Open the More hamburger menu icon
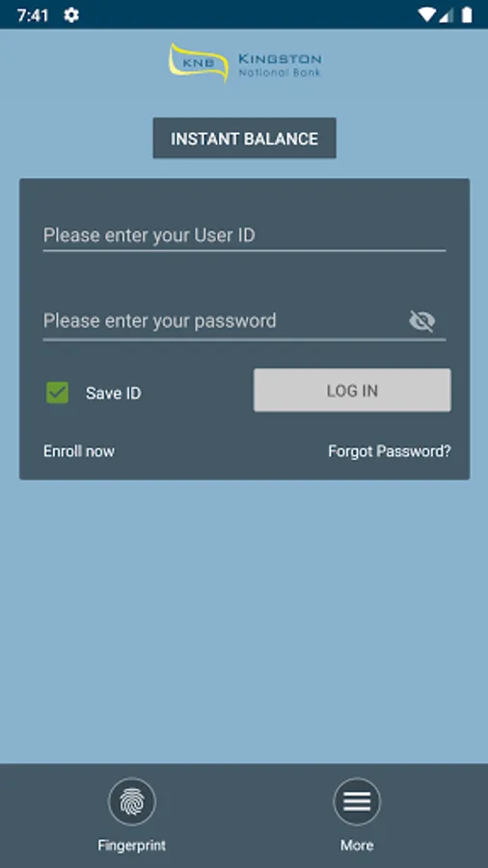Viewport: 488px width, 868px height. click(x=357, y=801)
